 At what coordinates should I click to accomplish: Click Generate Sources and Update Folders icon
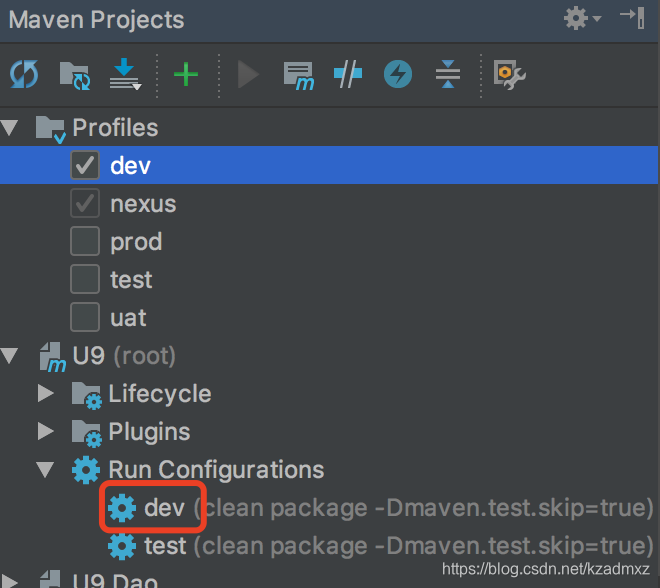pos(75,76)
